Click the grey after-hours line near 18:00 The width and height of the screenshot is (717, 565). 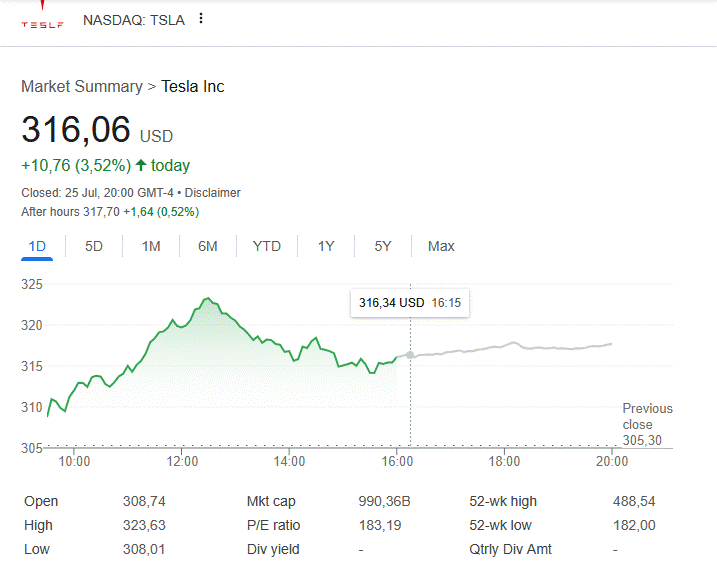point(504,346)
